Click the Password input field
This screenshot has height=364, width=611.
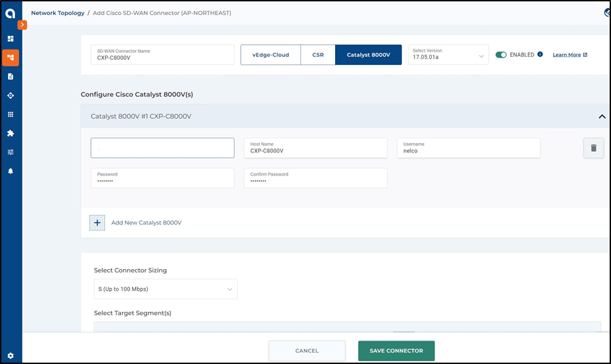[163, 178]
